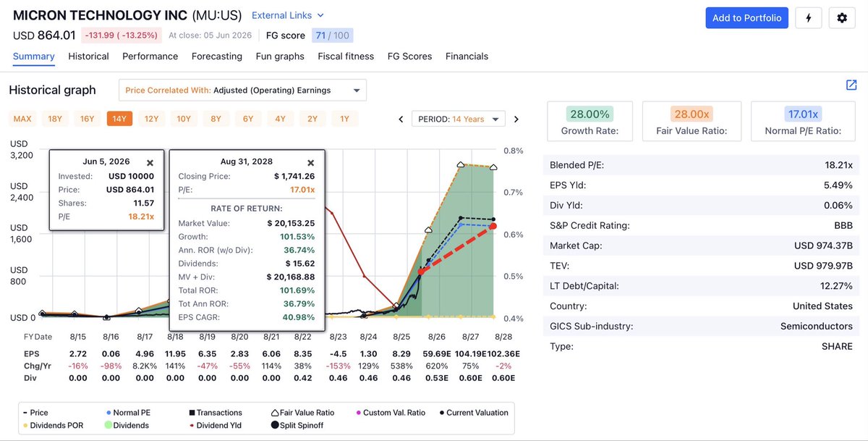Screen dimensions: 868x441
Task: Select the 14Y time range
Action: tap(119, 119)
